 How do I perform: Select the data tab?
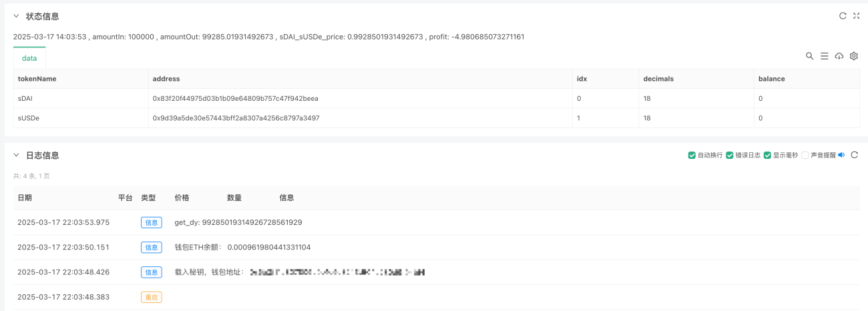(29, 58)
